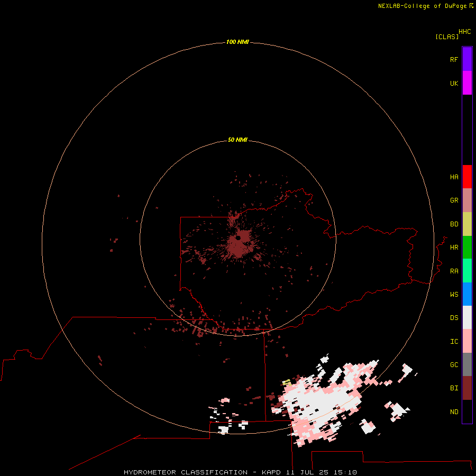Click the 'GC' legend label
This screenshot has width=476, height=476.
click(x=454, y=364)
